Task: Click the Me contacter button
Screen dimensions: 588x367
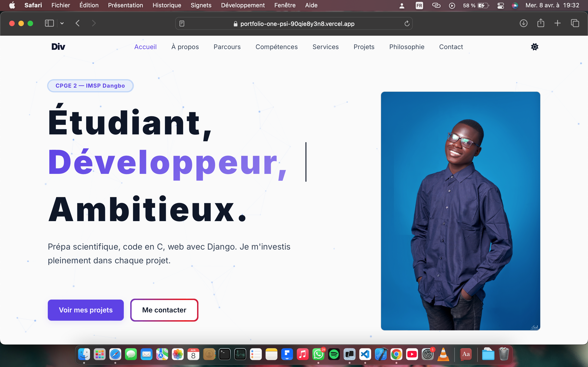Action: click(x=164, y=310)
